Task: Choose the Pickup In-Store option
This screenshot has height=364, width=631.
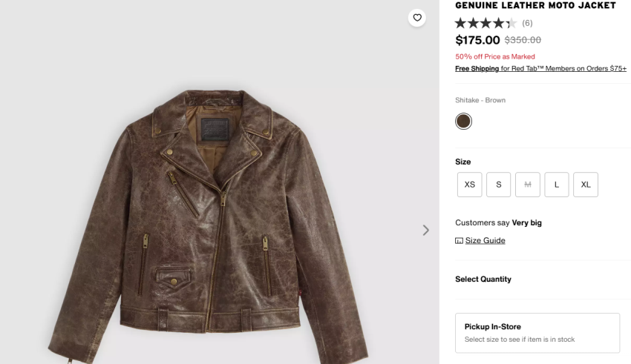Action: coord(537,333)
